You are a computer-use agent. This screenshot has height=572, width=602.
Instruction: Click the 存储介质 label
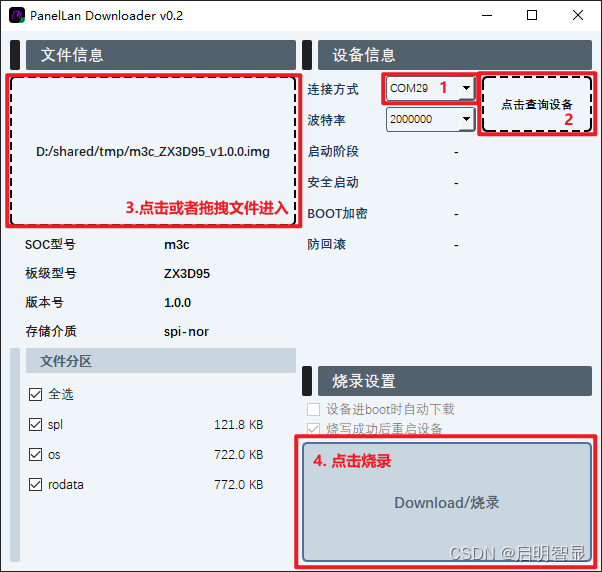pos(51,331)
